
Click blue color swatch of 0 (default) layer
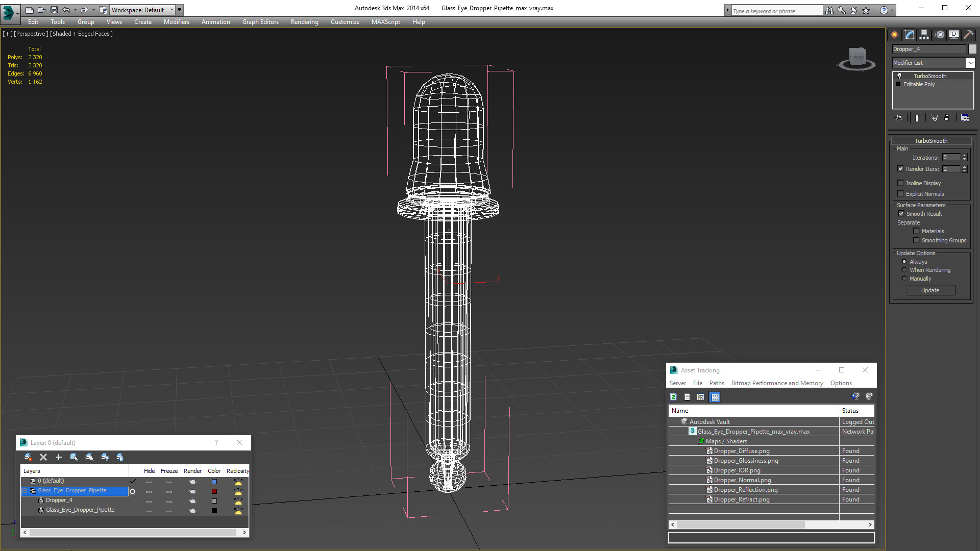214,482
